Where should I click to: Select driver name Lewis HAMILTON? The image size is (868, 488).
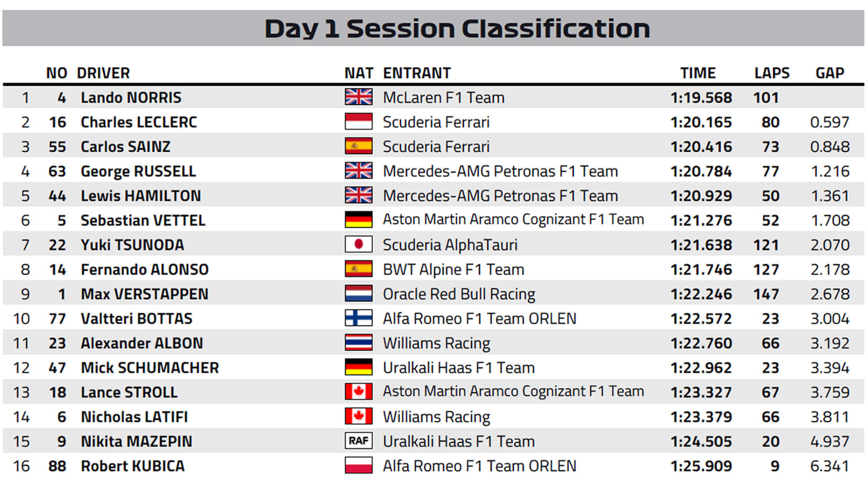tap(141, 196)
